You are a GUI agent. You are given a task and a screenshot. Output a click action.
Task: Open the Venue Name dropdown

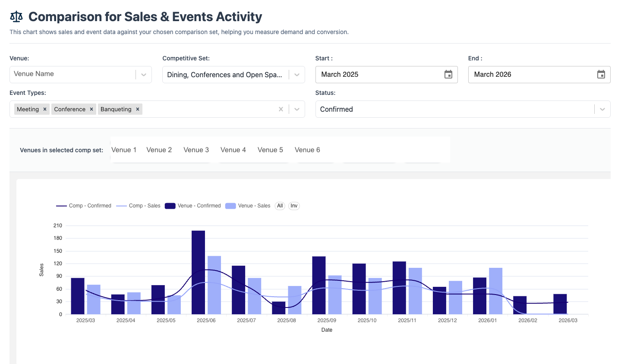point(144,74)
